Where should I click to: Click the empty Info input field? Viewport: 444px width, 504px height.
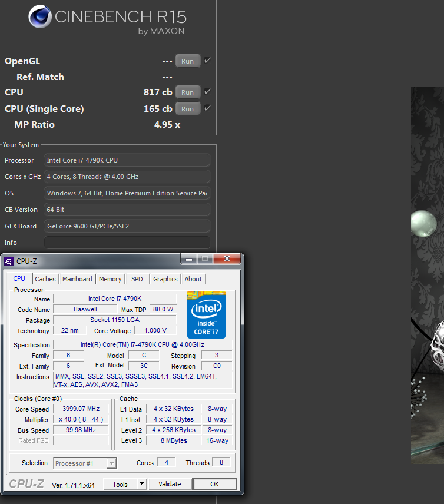click(127, 243)
